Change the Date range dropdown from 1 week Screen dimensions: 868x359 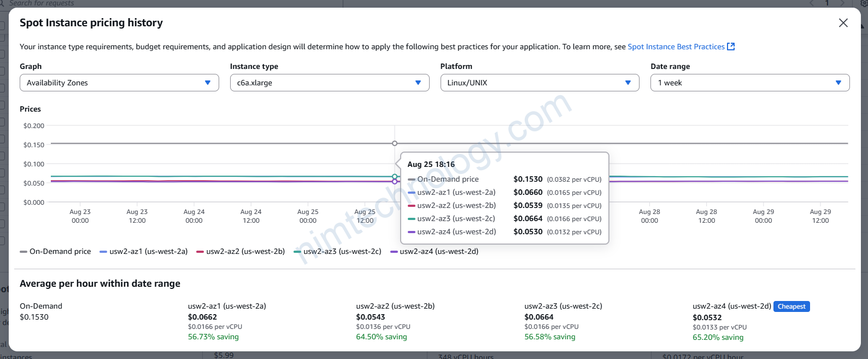pos(749,83)
